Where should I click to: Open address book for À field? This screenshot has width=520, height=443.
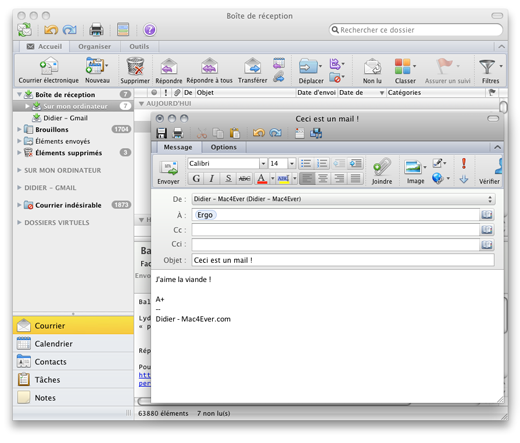click(x=487, y=215)
